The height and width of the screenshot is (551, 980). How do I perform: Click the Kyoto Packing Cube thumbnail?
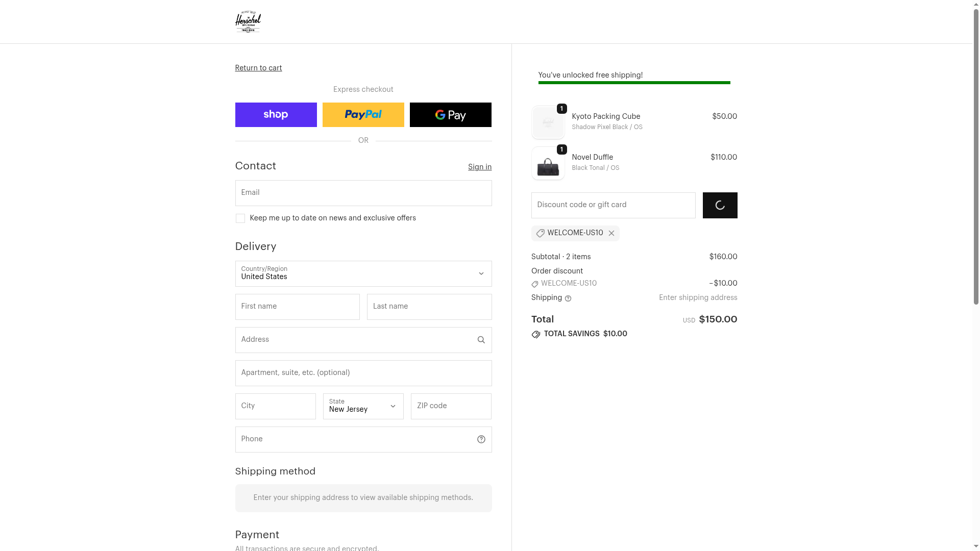click(548, 123)
